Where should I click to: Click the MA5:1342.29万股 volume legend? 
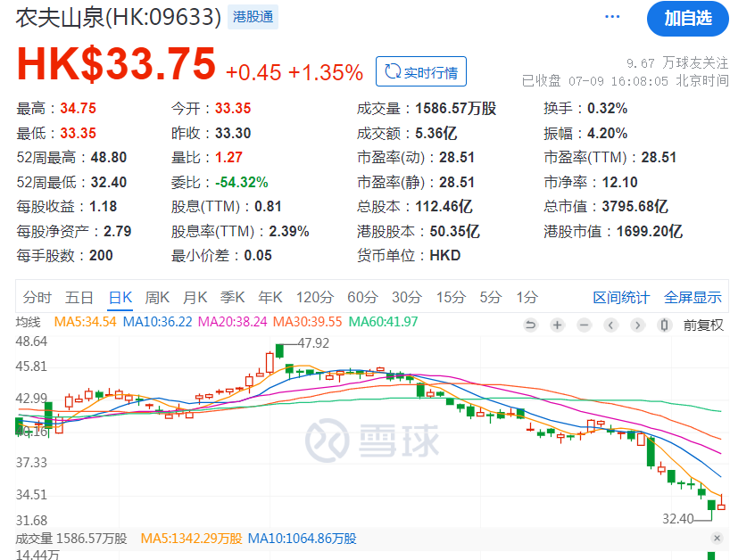pos(191,539)
